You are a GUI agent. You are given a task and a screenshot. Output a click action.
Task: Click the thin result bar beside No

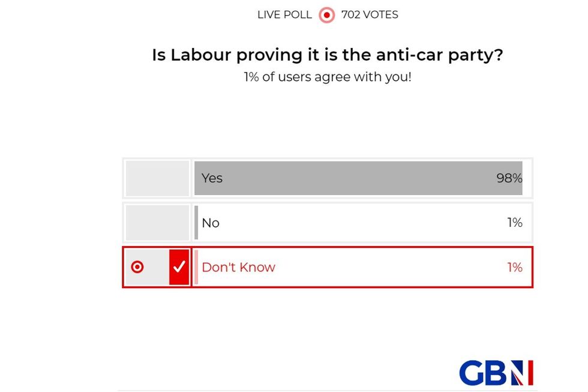(x=197, y=223)
